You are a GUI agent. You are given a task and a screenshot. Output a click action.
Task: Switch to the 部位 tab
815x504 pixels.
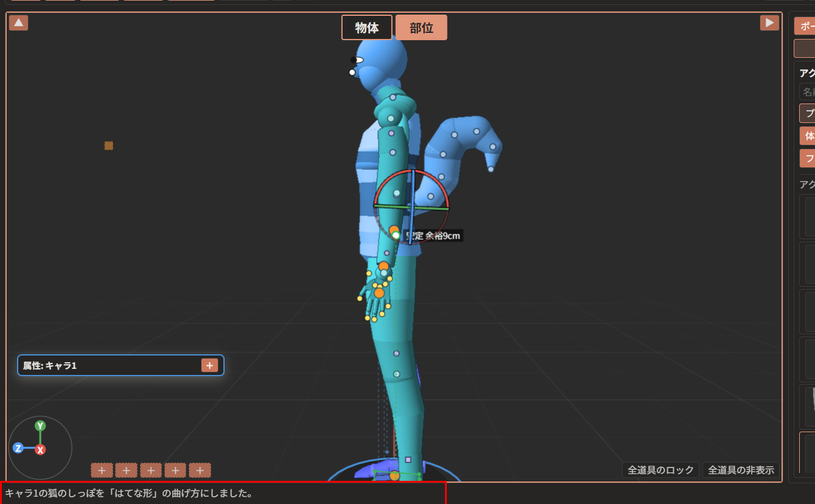[421, 27]
